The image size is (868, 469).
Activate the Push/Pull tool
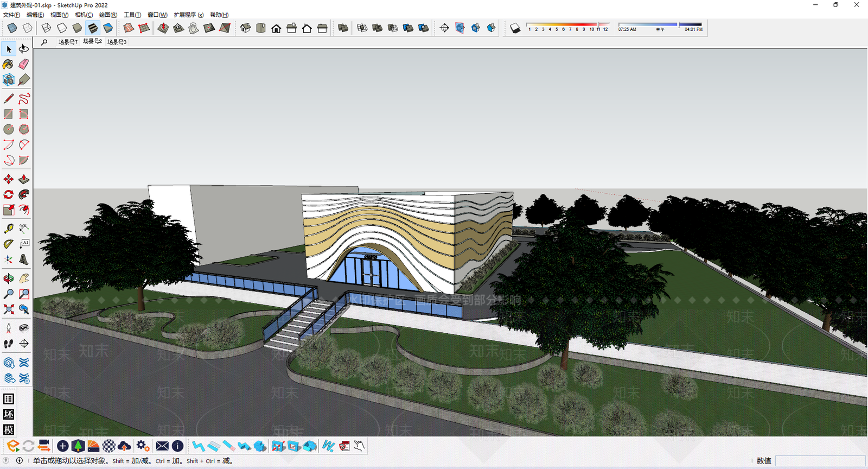[x=24, y=179]
